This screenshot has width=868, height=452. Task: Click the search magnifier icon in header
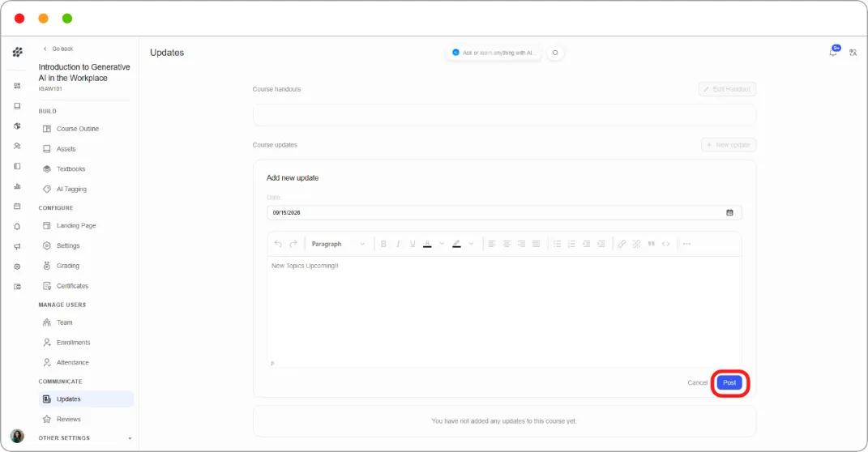tap(555, 53)
